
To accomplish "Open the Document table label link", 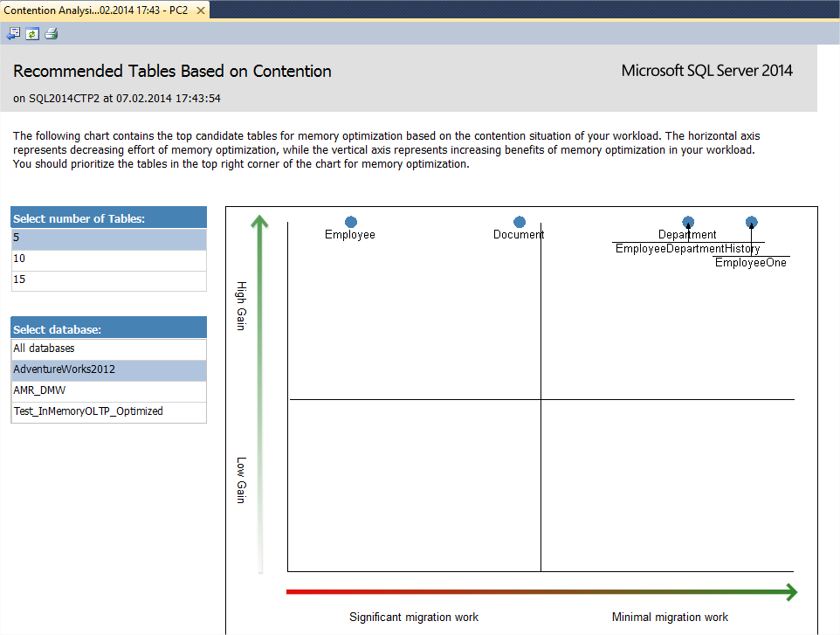I will (x=519, y=235).
